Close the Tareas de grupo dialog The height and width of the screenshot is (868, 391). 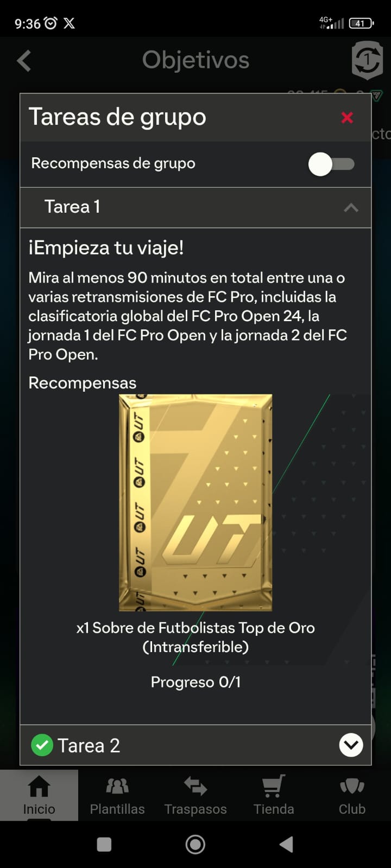pos(347,118)
